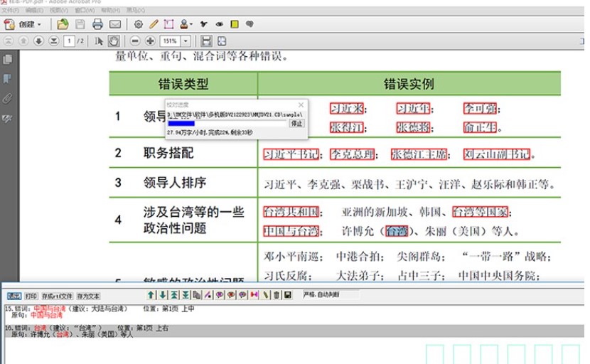This screenshot has width=590, height=364.
Task: Click the down arrow next error icon
Action: click(x=163, y=295)
